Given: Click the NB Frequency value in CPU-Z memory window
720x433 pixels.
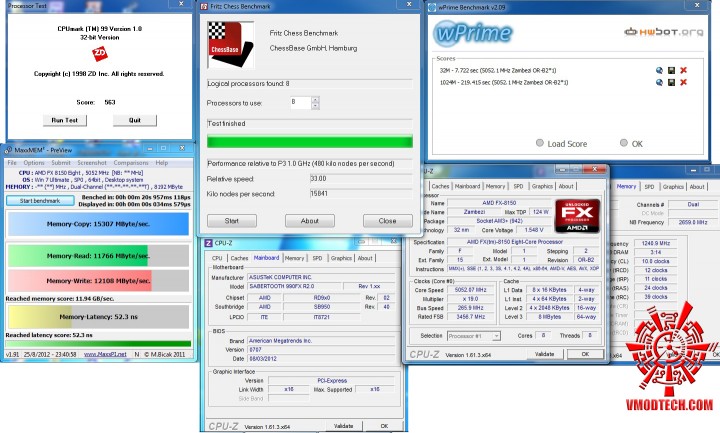Looking at the screenshot, I should [x=693, y=222].
